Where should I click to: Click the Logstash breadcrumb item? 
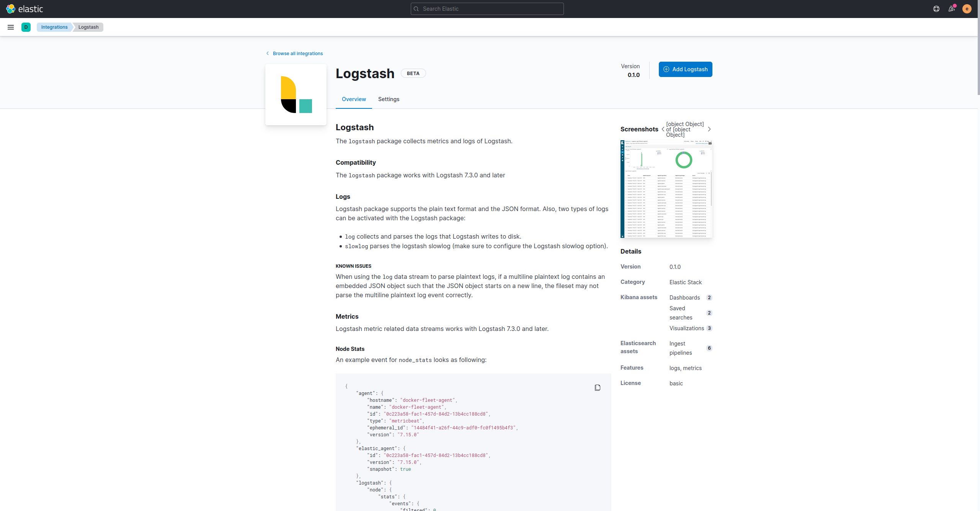point(88,27)
